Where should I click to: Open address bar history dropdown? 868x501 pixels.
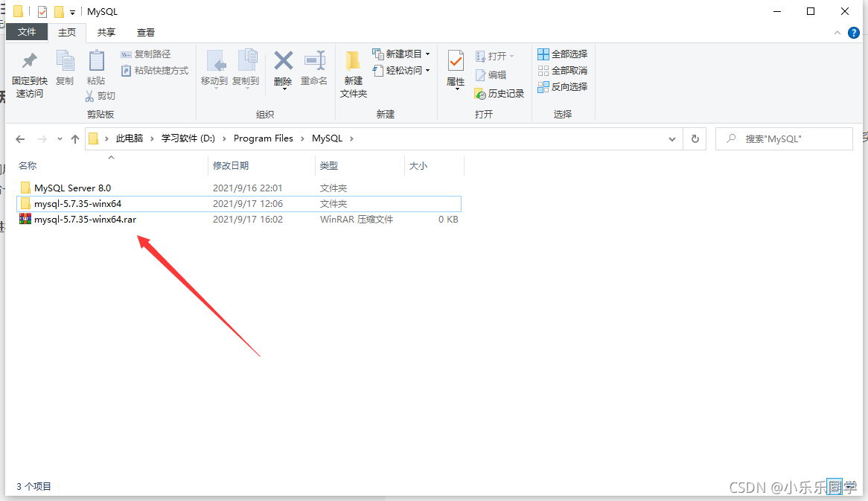tap(672, 139)
